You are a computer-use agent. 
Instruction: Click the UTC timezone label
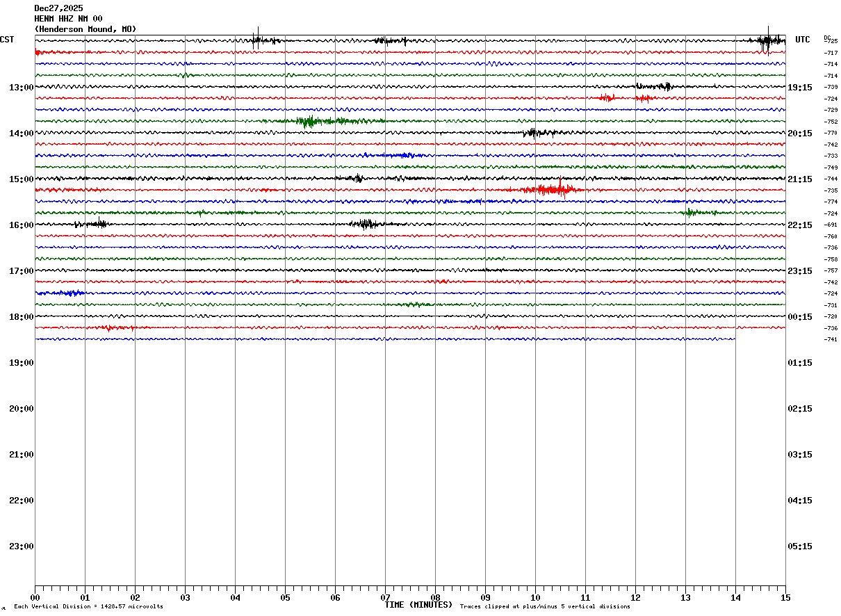click(x=803, y=40)
